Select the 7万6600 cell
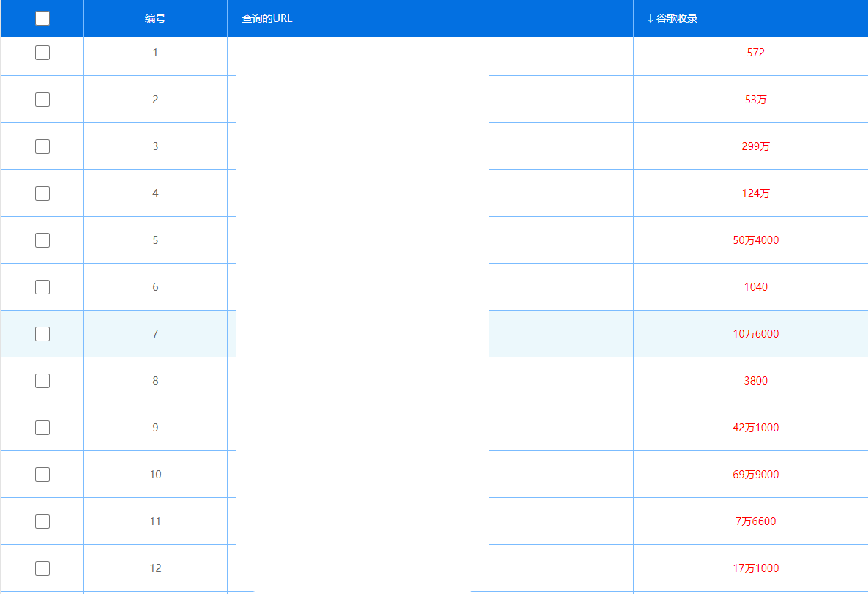The width and height of the screenshot is (868, 594). (755, 521)
